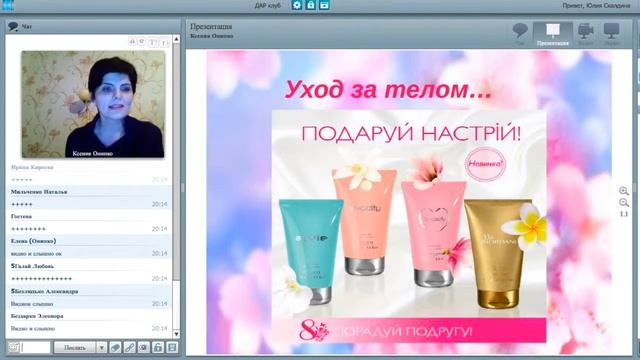Select the Презентация tab
Image resolution: width=640 pixels, height=360 pixels.
pyautogui.click(x=553, y=33)
